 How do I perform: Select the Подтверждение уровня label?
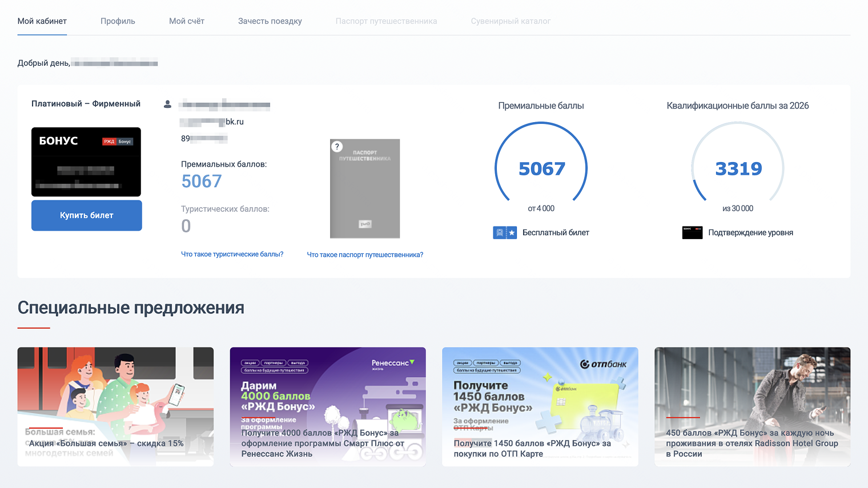(x=750, y=232)
